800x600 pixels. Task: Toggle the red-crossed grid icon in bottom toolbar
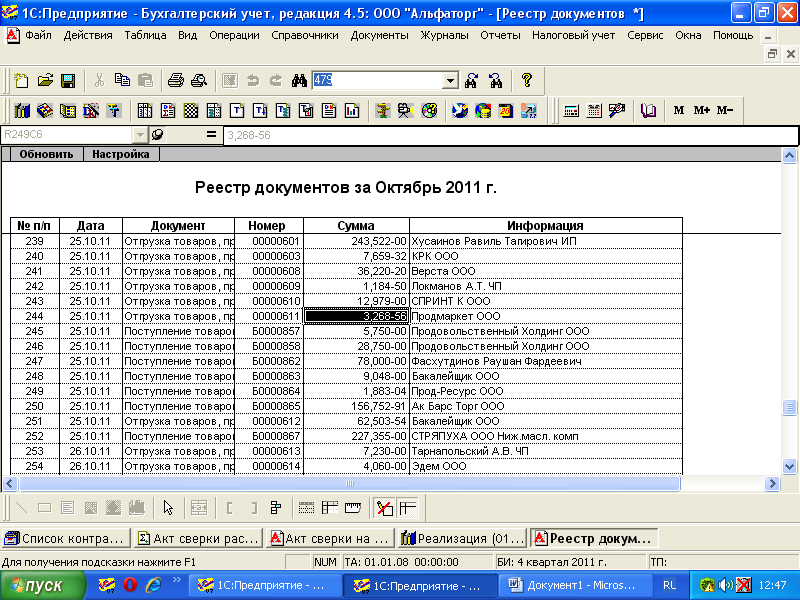(384, 508)
